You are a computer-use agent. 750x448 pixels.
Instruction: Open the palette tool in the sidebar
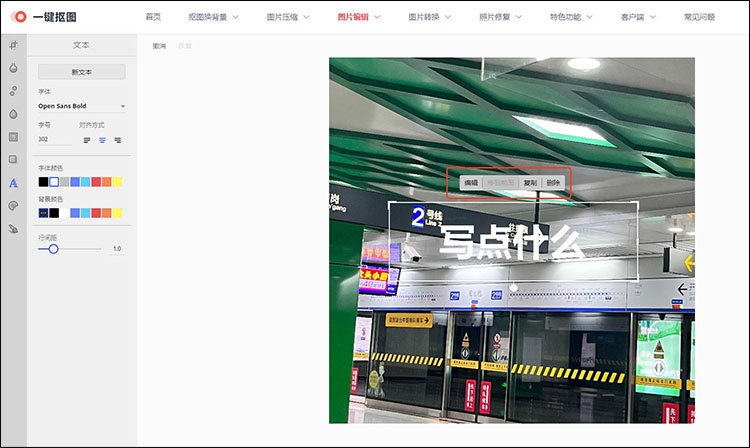pos(13,206)
